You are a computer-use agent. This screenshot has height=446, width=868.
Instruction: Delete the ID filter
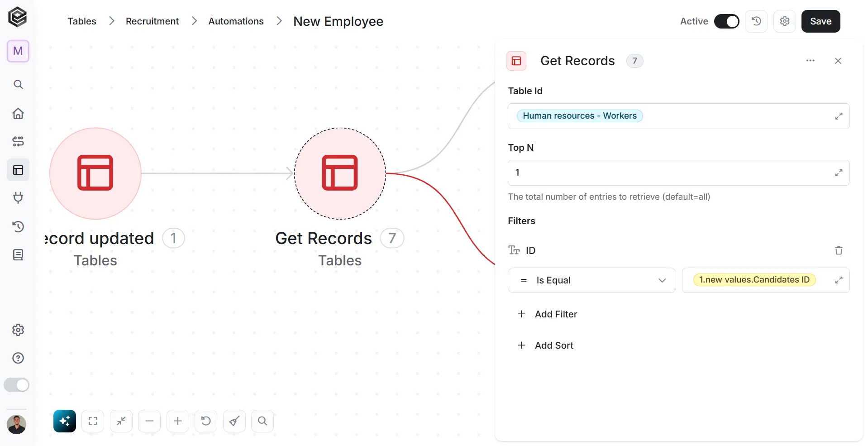[x=839, y=250]
